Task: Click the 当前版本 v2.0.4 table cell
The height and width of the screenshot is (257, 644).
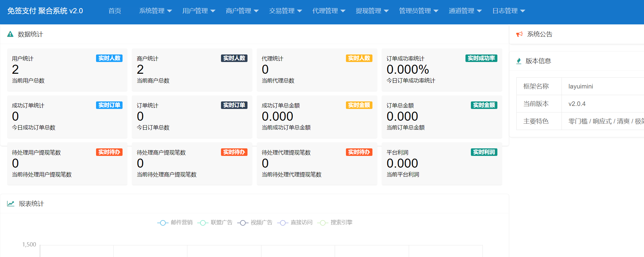Action: click(577, 104)
